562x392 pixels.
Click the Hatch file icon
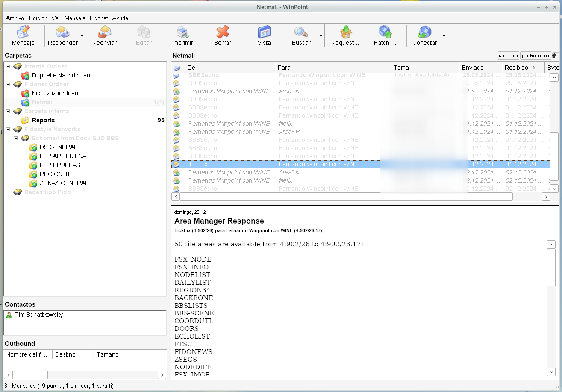pos(385,32)
